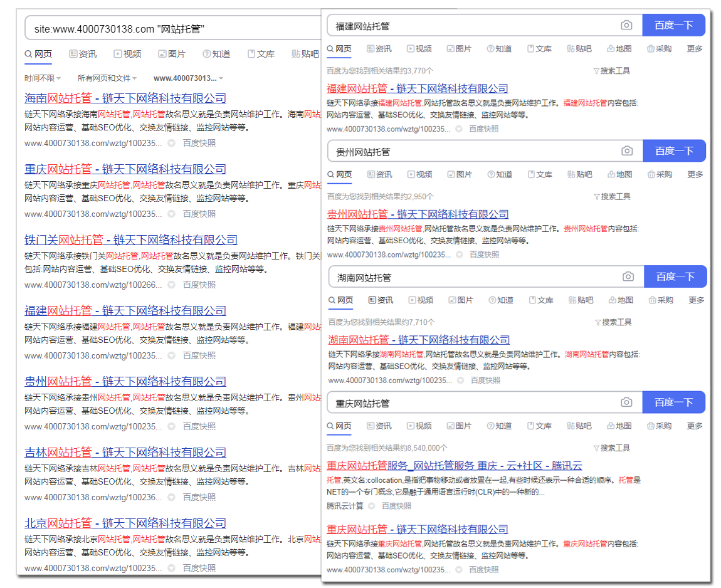This screenshot has width=721, height=588.
Task: Click the round badge icon after the 湖南网站托管 result URL
Action: [x=460, y=381]
